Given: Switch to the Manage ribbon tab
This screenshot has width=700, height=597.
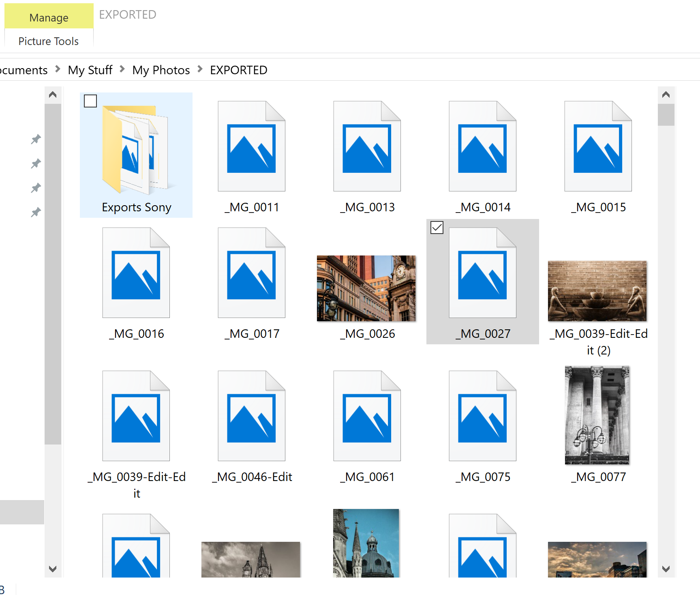Looking at the screenshot, I should click(48, 17).
